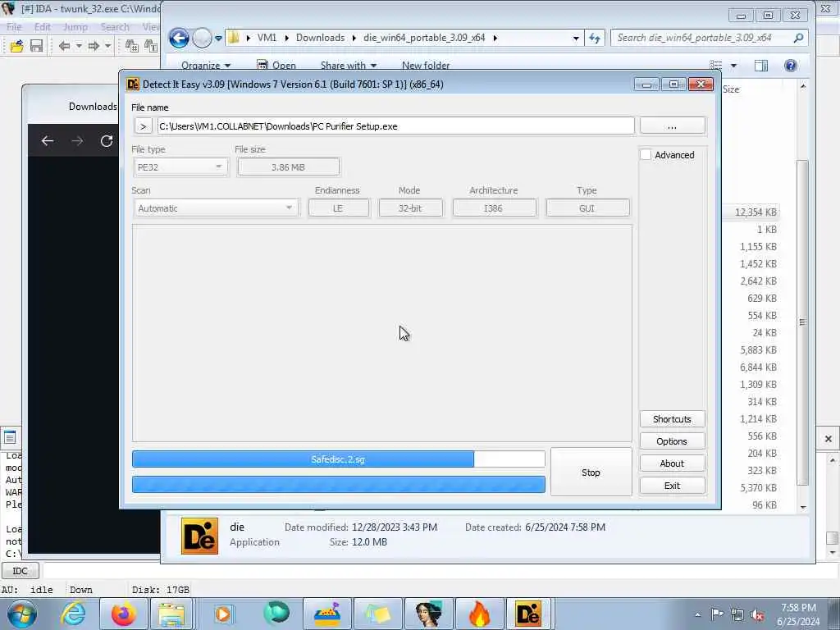This screenshot has height=630, width=840.
Task: Click the Exit button
Action: [673, 486]
